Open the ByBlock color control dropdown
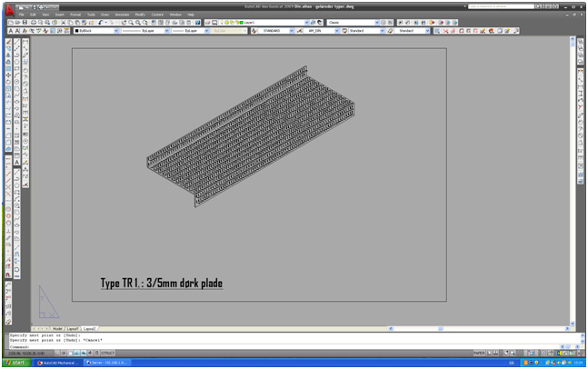This screenshot has width=588, height=369. click(x=116, y=31)
